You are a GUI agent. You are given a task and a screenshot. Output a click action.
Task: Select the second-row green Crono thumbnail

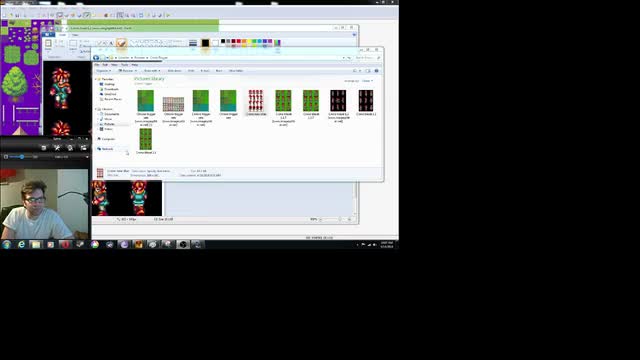point(146,139)
